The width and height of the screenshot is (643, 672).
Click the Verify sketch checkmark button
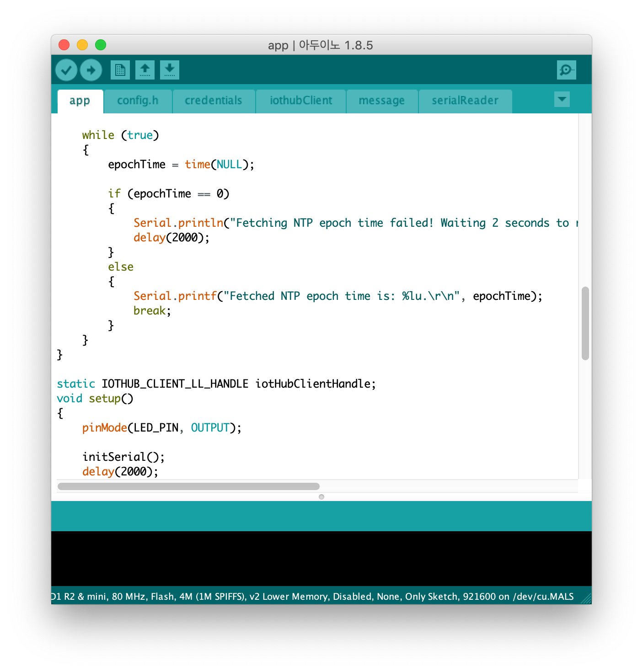pos(66,70)
